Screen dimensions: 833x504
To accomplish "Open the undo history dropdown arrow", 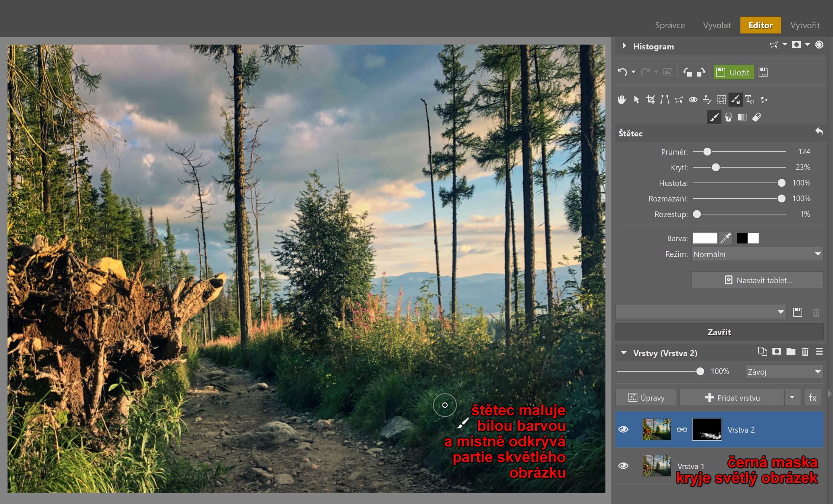I will (x=633, y=72).
